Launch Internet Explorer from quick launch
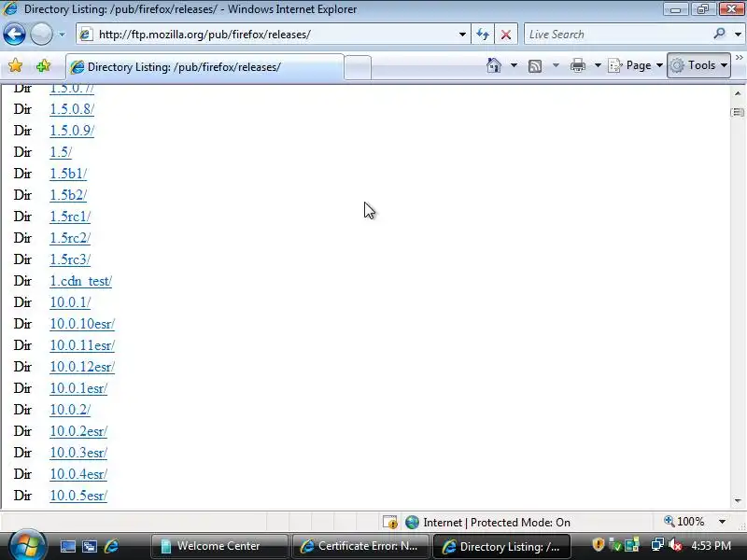The height and width of the screenshot is (560, 747). (111, 546)
